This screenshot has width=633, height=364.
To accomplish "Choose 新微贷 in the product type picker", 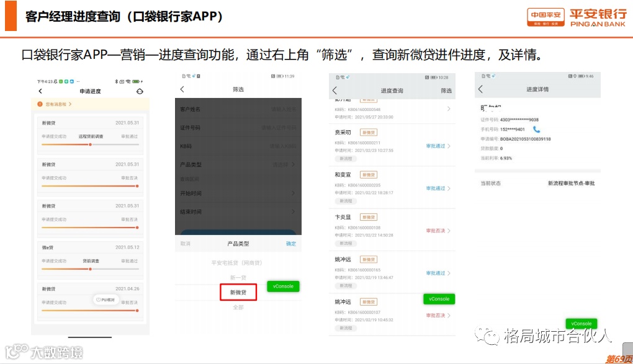I will pyautogui.click(x=238, y=292).
